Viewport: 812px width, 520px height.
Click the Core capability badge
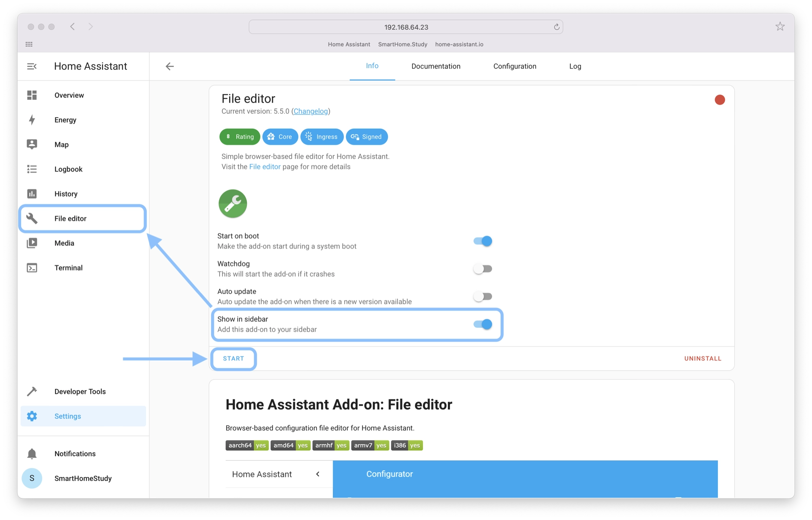coord(280,137)
